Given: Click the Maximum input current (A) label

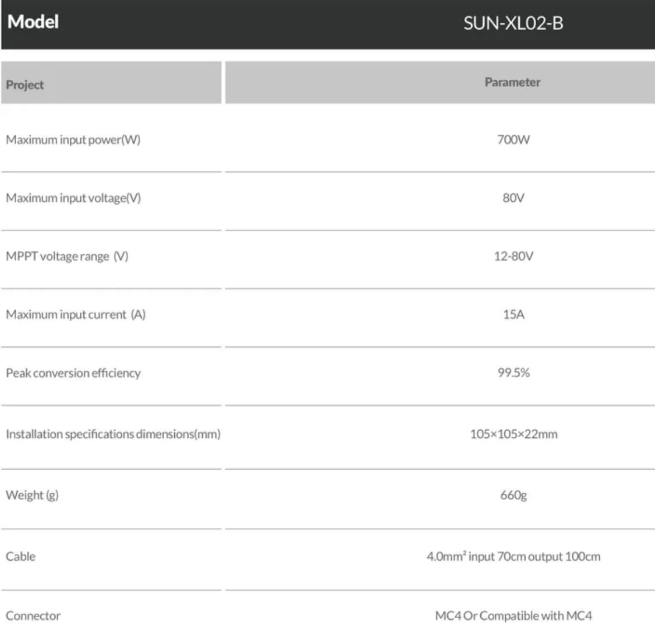Looking at the screenshot, I should click(75, 314).
